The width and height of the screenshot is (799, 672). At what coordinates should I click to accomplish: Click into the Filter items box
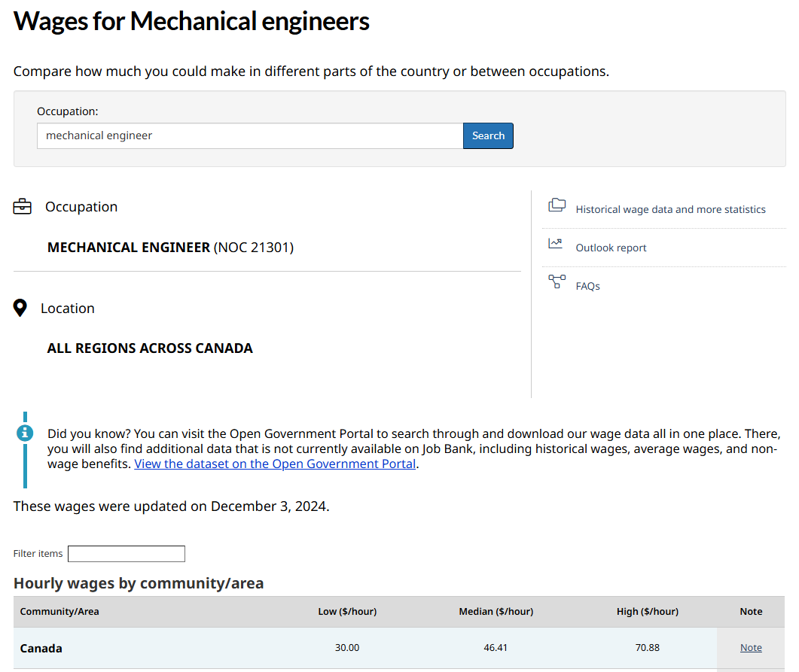pyautogui.click(x=126, y=554)
